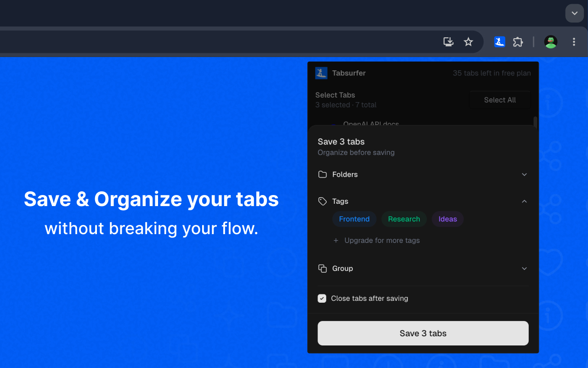Click the Select All button

coord(500,100)
